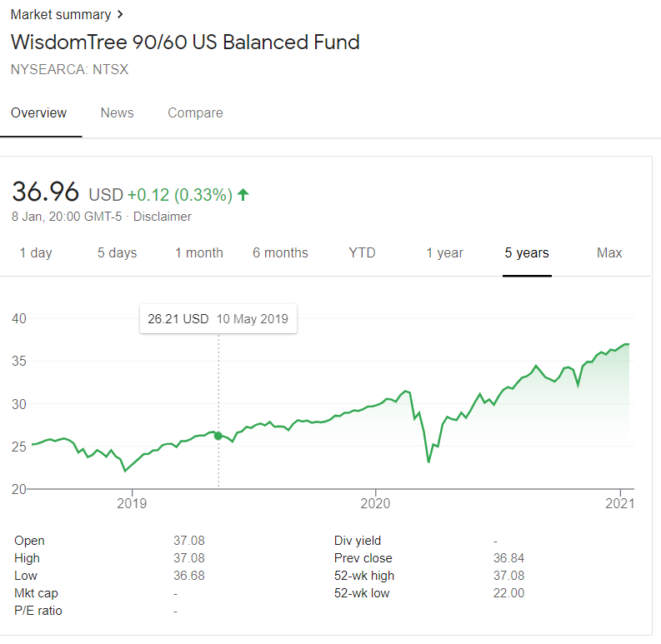Select the 1 month chart range

click(199, 253)
